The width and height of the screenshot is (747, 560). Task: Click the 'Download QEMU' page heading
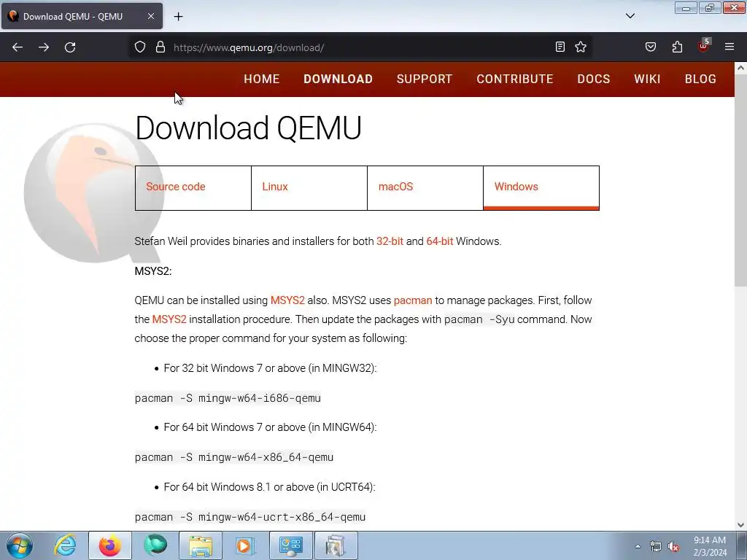coord(248,128)
